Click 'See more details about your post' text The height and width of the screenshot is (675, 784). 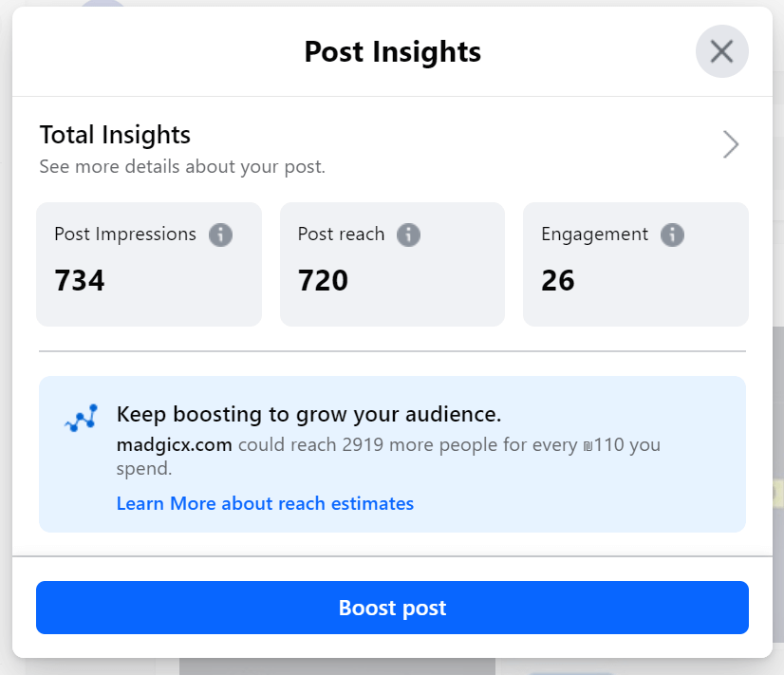coord(182,166)
